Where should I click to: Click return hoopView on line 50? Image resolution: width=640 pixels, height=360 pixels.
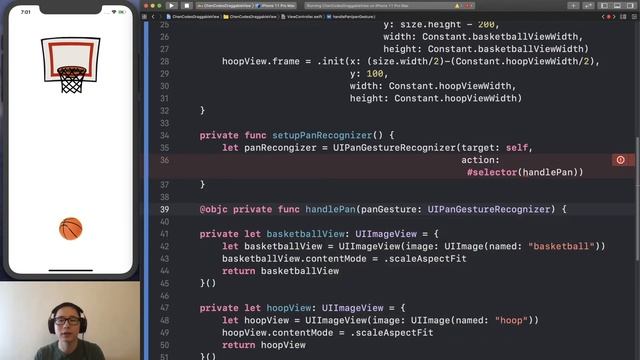pos(264,345)
